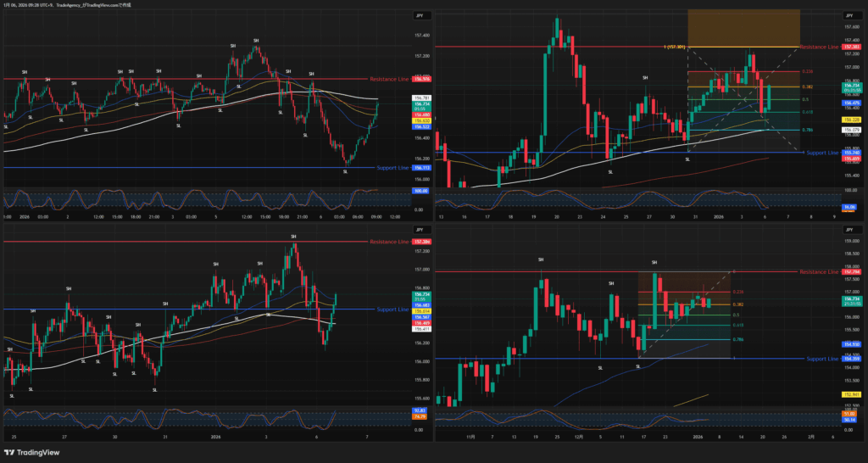This screenshot has width=868, height=463.
Task: Click the yellow 156.630 moving average price tag
Action: 420,121
